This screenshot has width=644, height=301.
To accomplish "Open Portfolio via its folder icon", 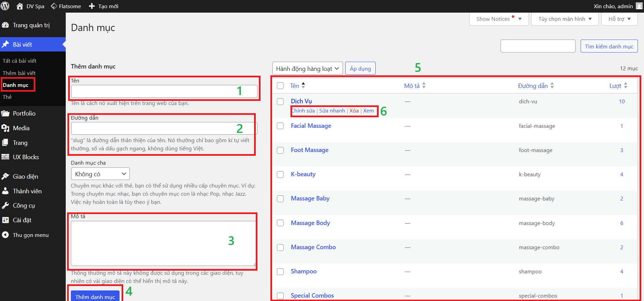I will coord(5,114).
